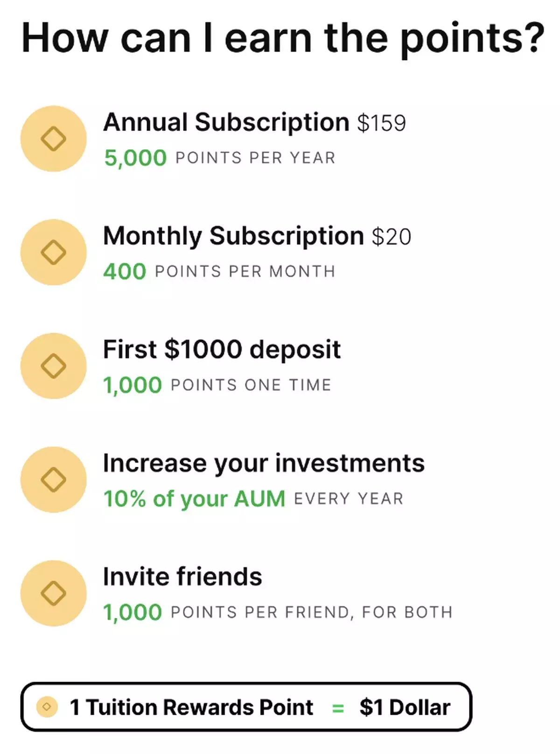Click the green equals sign

(x=338, y=708)
